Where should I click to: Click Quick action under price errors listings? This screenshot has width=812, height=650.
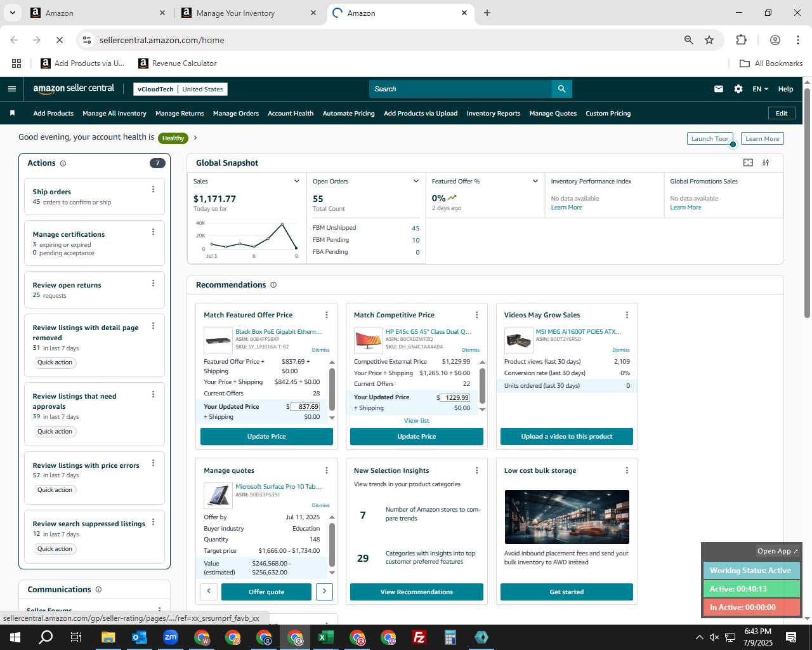(x=55, y=490)
